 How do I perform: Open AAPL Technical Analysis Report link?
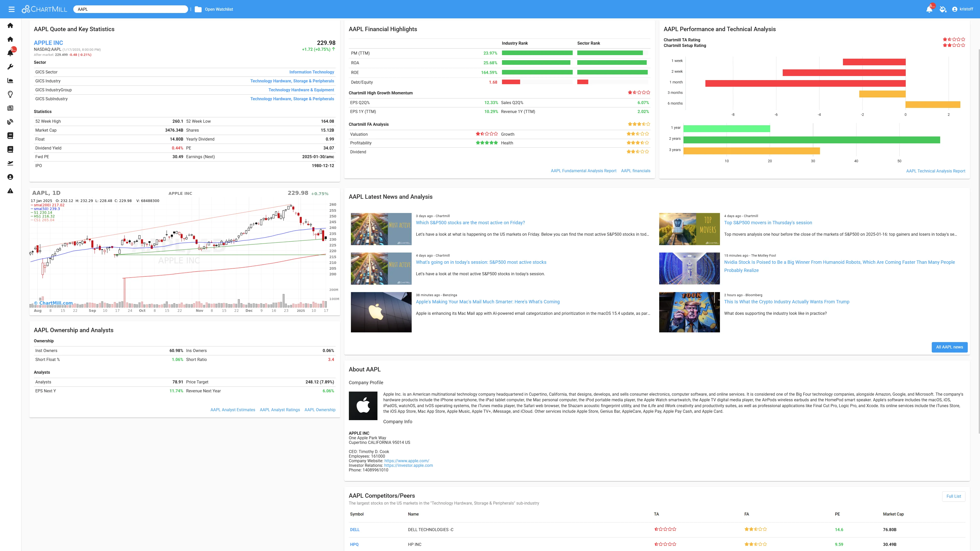(936, 171)
